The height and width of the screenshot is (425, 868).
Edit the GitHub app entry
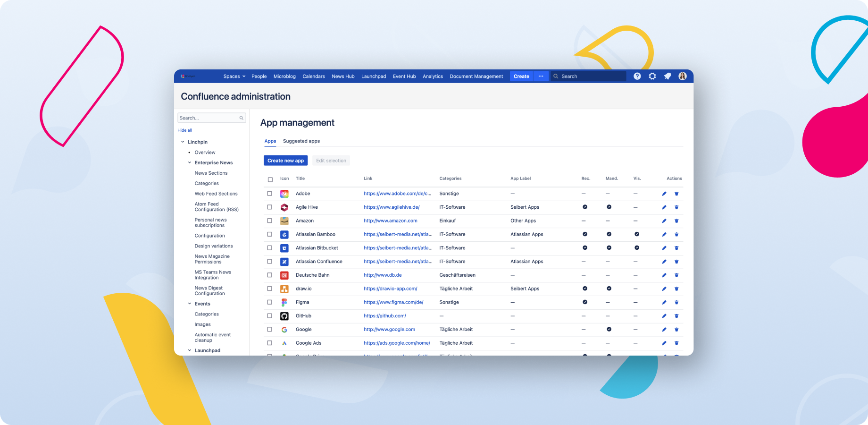[x=664, y=316]
